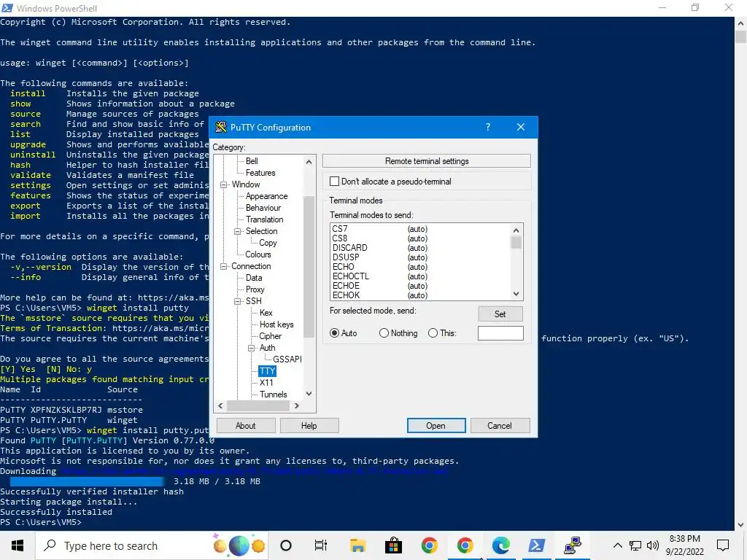The width and height of the screenshot is (747, 560).
Task: Click the PuTTY Configuration title bar icon
Action: [x=220, y=127]
